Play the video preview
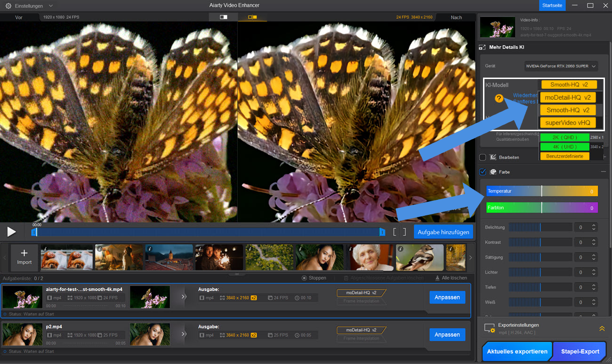 click(11, 231)
